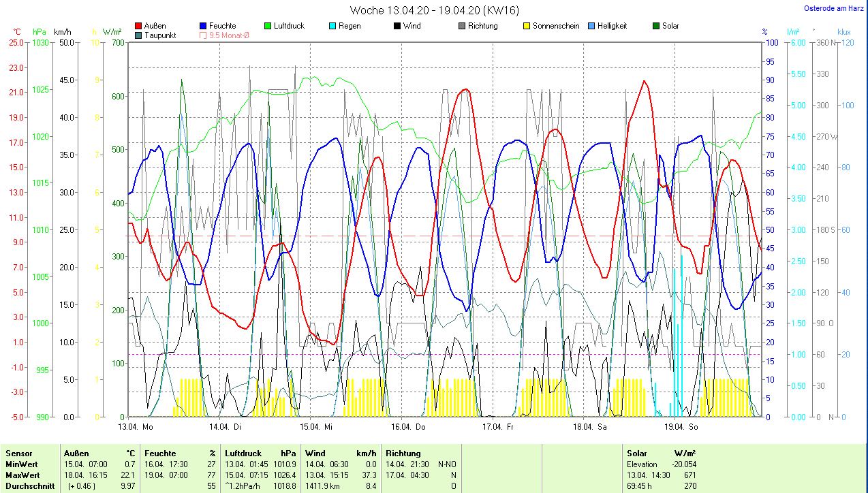868x493 pixels.
Task: Click the gray Richtung legend square
Action: coord(462,26)
